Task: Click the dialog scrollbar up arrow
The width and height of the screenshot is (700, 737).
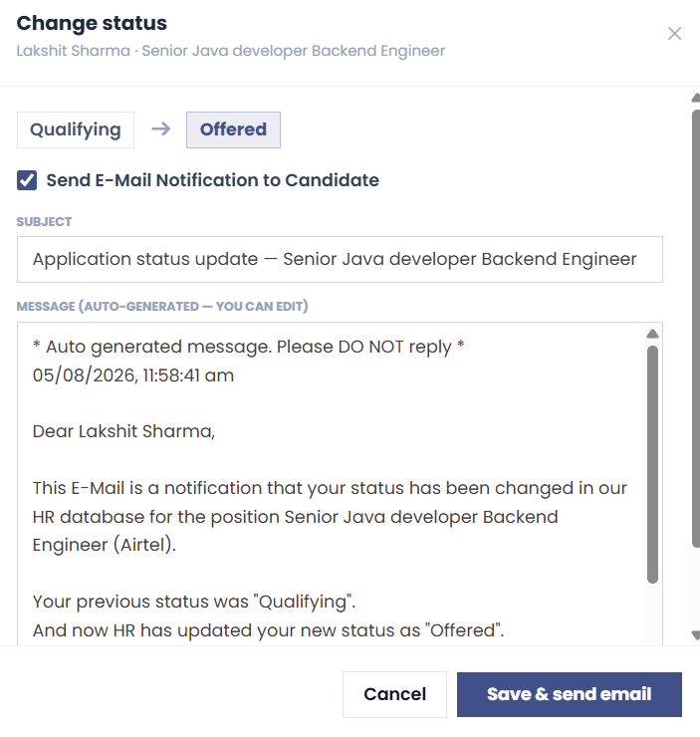Action: coord(696,98)
